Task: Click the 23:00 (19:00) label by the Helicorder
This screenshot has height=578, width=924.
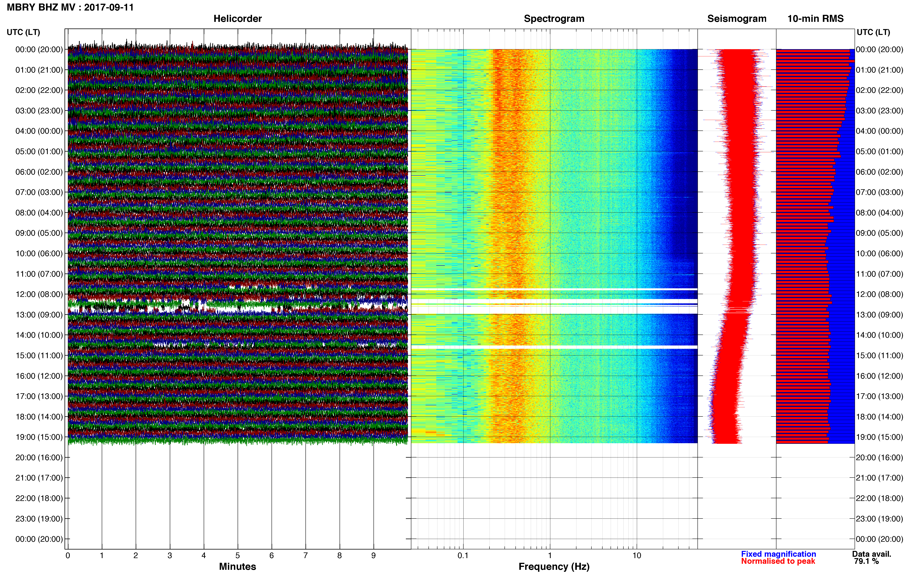Action: [x=39, y=519]
